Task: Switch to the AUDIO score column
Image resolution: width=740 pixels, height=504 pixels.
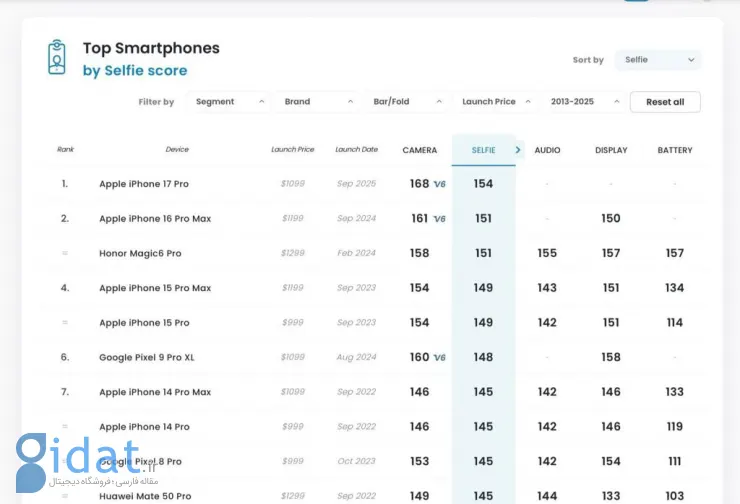Action: click(x=547, y=150)
